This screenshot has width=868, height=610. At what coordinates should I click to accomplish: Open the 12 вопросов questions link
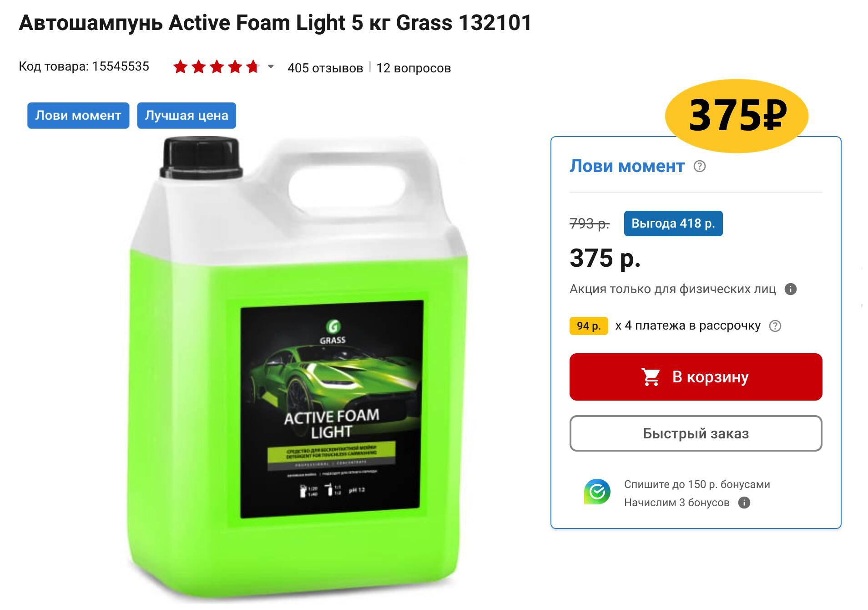tap(414, 68)
